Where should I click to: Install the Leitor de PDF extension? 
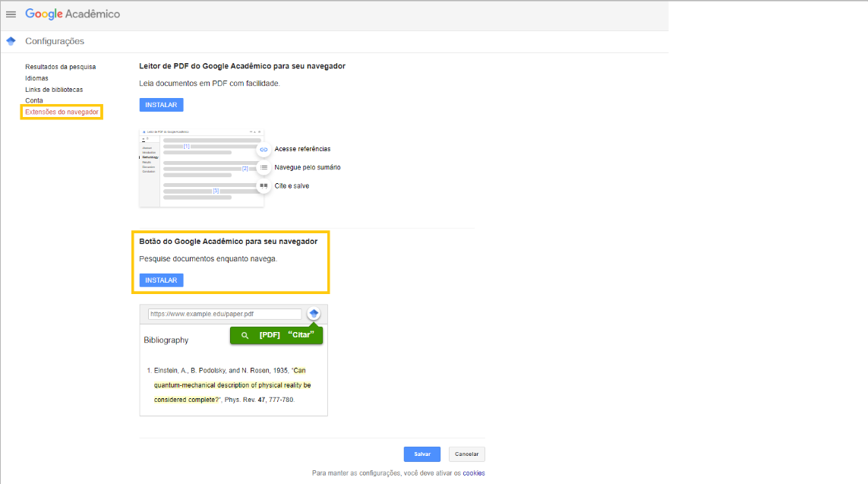(161, 105)
